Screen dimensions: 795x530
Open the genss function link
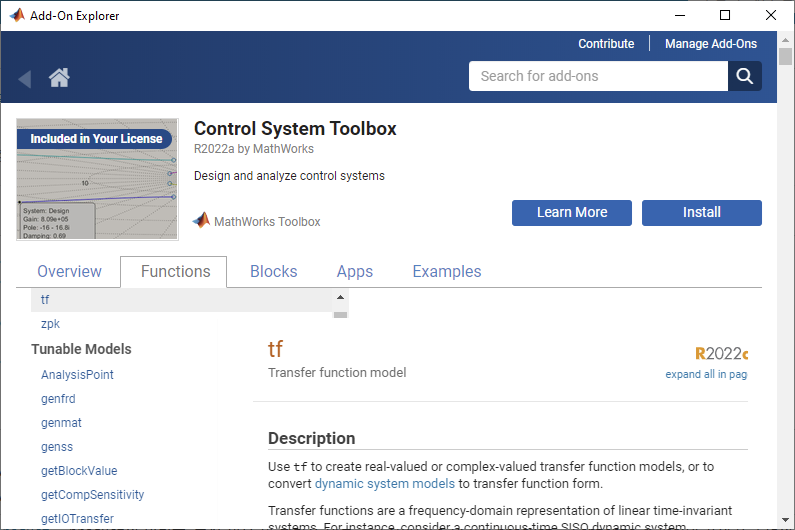[57, 447]
